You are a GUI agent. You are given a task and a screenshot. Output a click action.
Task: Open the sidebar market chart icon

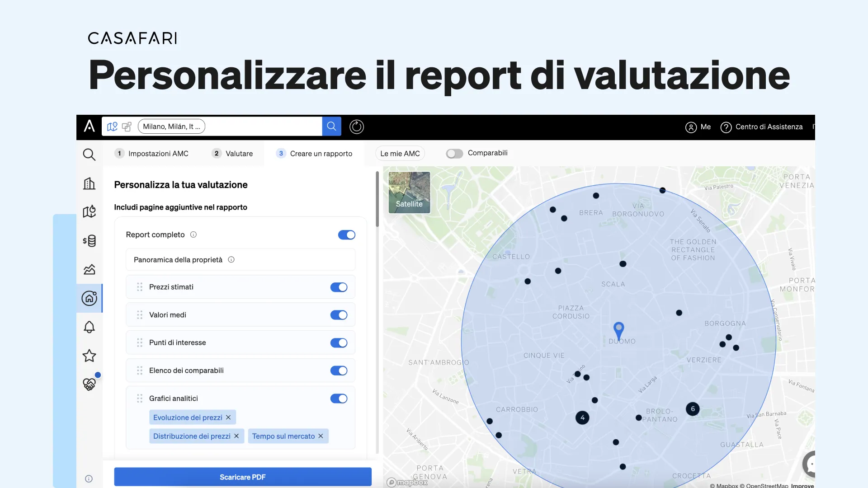tap(89, 269)
